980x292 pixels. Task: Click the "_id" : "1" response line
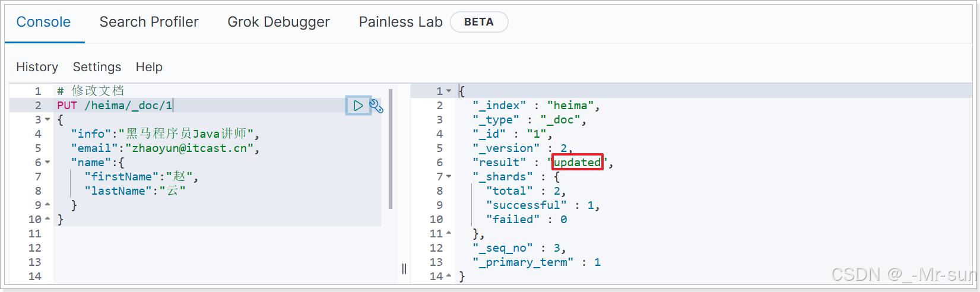[512, 134]
